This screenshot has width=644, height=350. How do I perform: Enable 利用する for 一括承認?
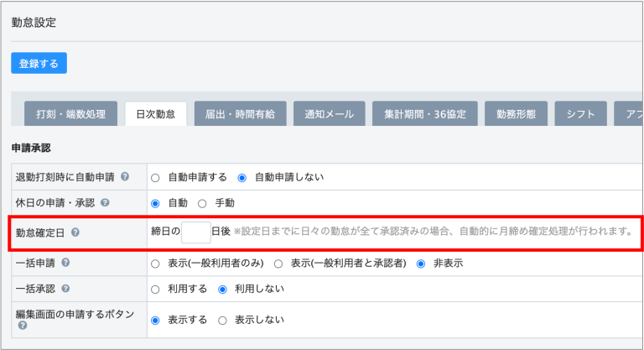[x=155, y=289]
